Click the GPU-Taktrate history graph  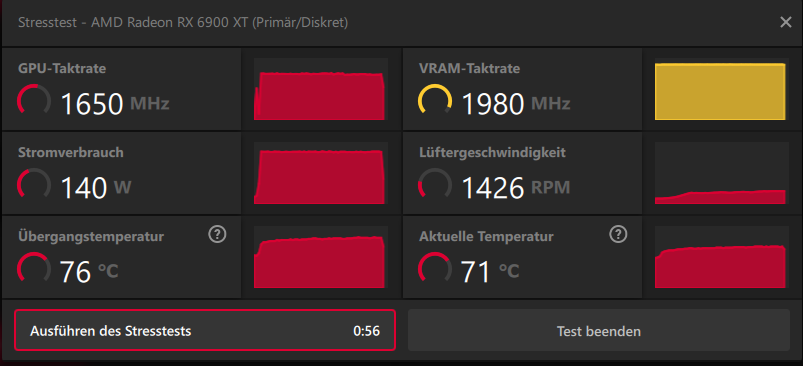click(321, 90)
